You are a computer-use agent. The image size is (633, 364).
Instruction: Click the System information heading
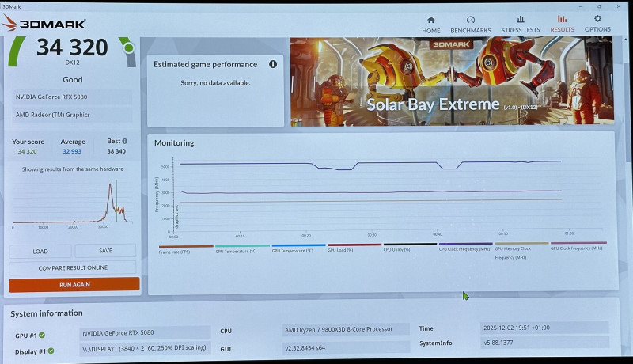point(47,313)
